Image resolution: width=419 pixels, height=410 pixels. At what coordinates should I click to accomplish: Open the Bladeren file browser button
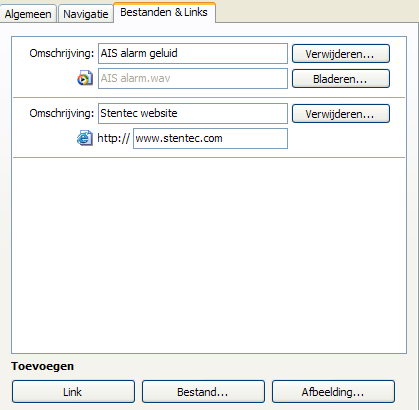coord(341,79)
